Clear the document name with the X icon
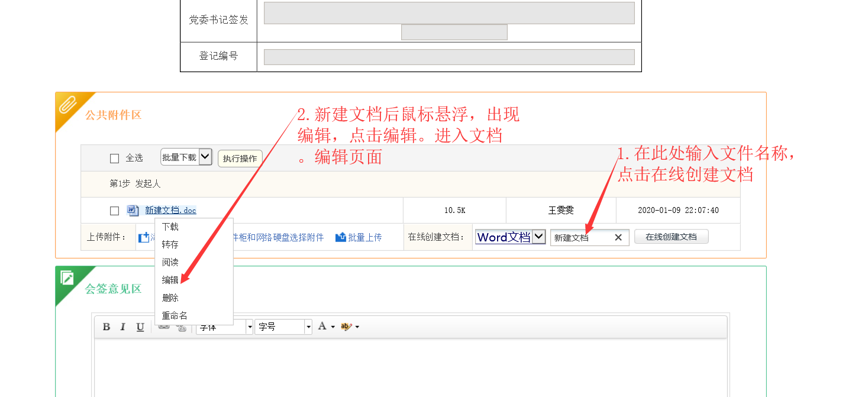This screenshot has height=397, width=868. pos(618,237)
